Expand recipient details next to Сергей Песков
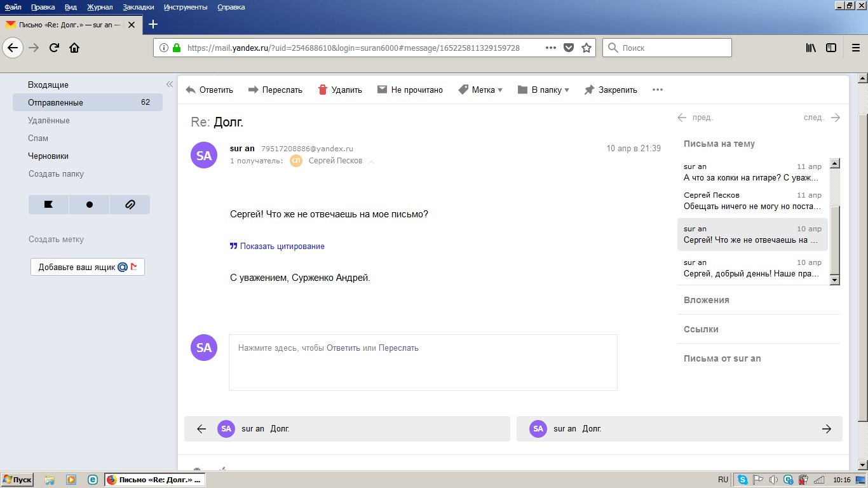Image resolution: width=868 pixels, height=488 pixels. [x=372, y=161]
